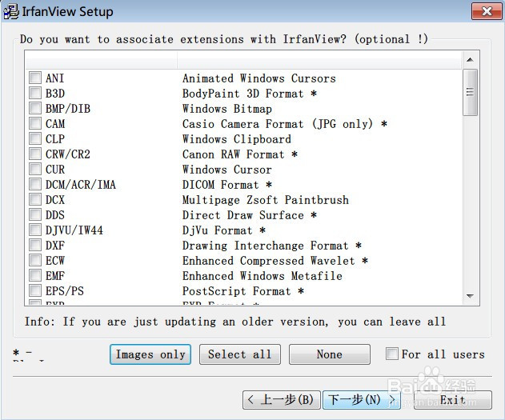The width and height of the screenshot is (505, 420).
Task: Enable the ECW checkbox
Action: pyautogui.click(x=35, y=260)
